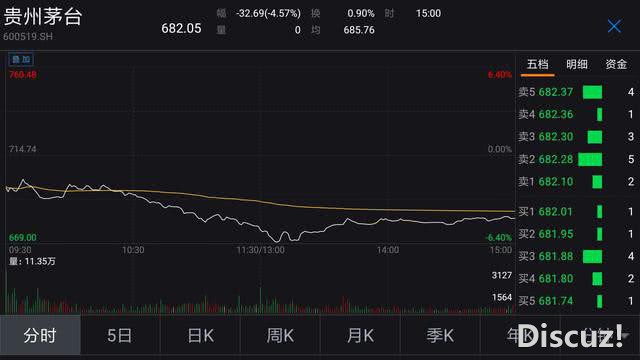The height and width of the screenshot is (360, 640).
Task: Select the 卖2 682.28 order row
Action: pyautogui.click(x=576, y=159)
